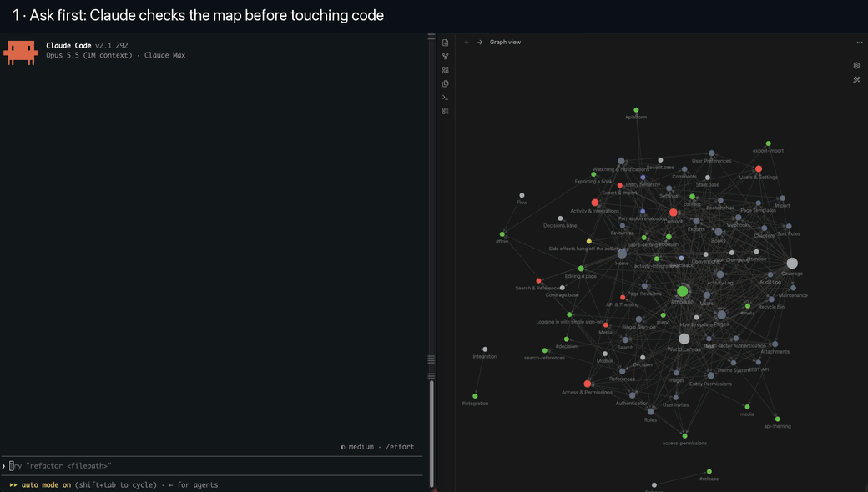Click the Access & Permissions red node
The width and height of the screenshot is (868, 492).
tap(588, 384)
